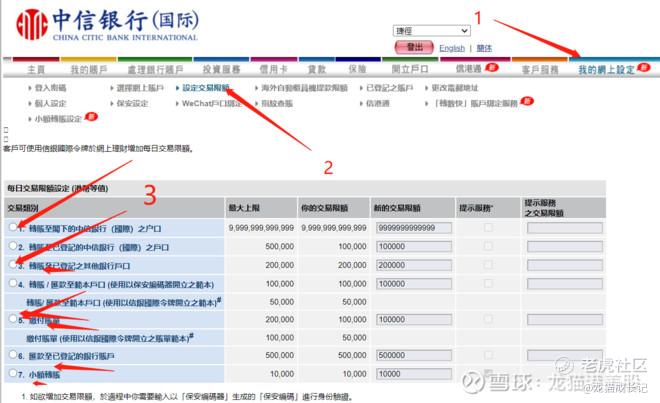Open the 信港通 menu item

[x=468, y=69]
